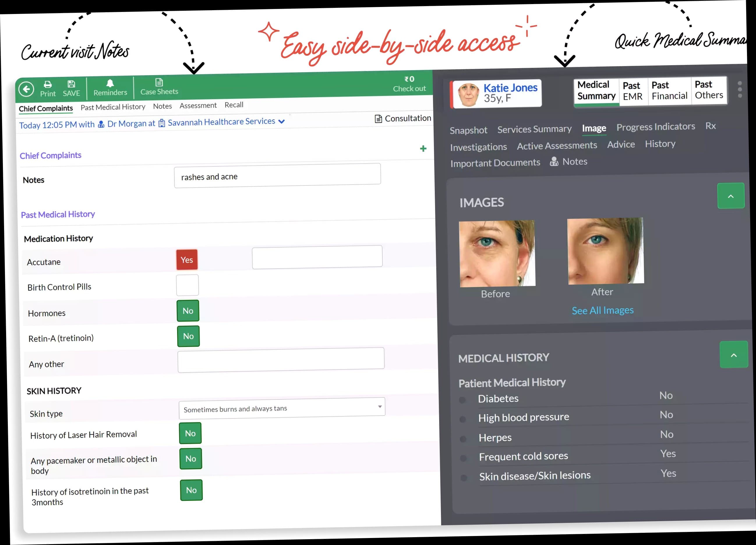
Task: Click the Print icon
Action: (x=48, y=84)
